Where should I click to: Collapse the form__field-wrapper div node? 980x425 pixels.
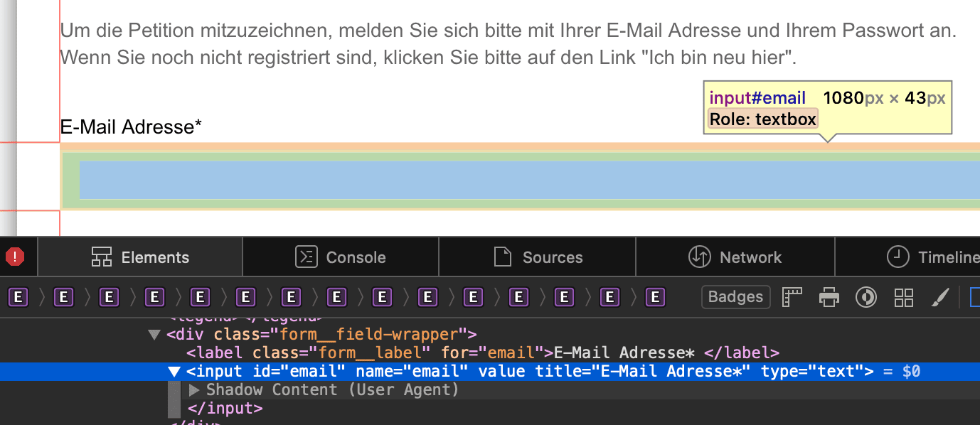(x=154, y=334)
